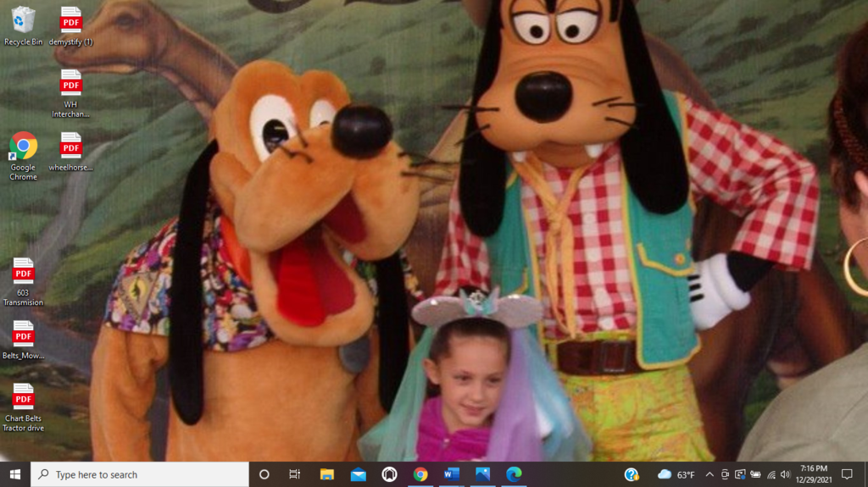Switch to Word on the taskbar
Image resolution: width=868 pixels, height=487 pixels.
click(451, 474)
